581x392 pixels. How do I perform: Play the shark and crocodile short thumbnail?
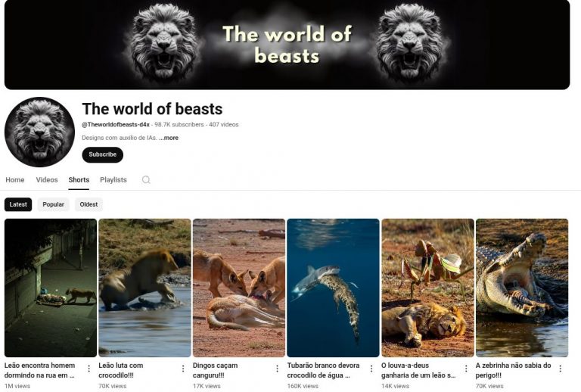(333, 288)
